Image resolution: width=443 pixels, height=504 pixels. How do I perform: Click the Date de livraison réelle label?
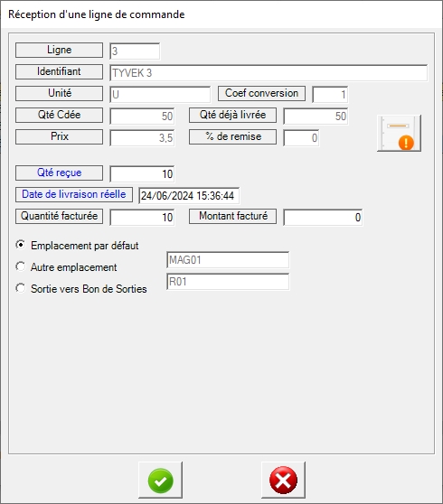coord(74,194)
